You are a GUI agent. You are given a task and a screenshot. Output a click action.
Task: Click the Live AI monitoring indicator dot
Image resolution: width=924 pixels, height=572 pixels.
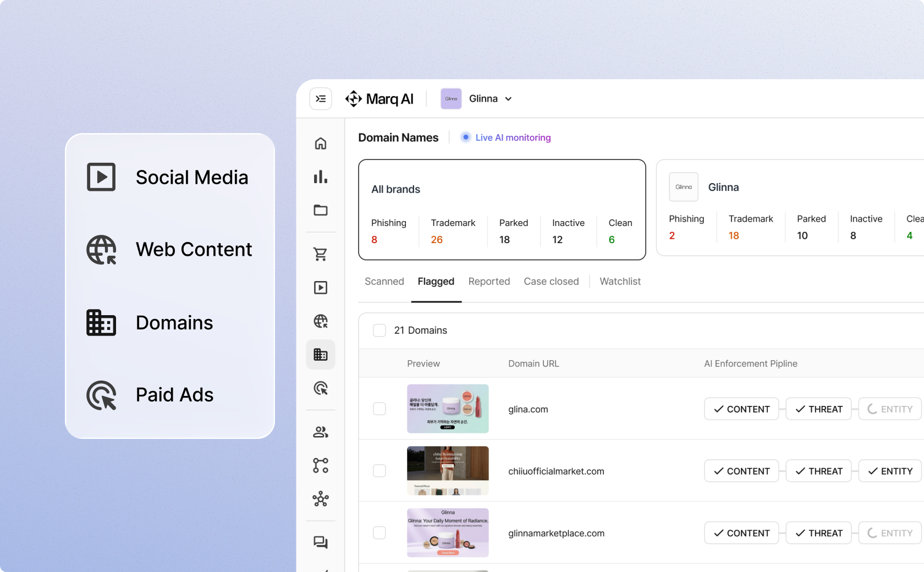tap(466, 137)
